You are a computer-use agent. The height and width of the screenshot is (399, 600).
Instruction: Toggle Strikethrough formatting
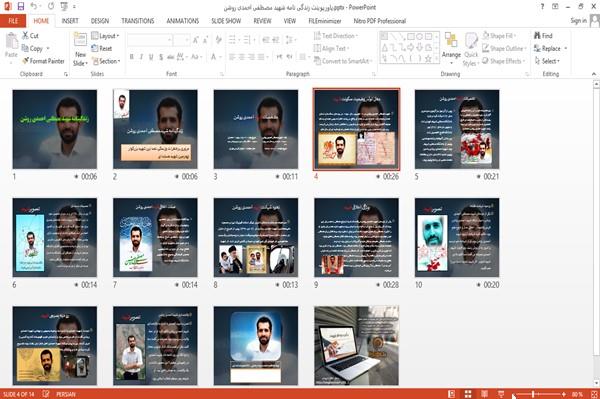[x=171, y=57]
